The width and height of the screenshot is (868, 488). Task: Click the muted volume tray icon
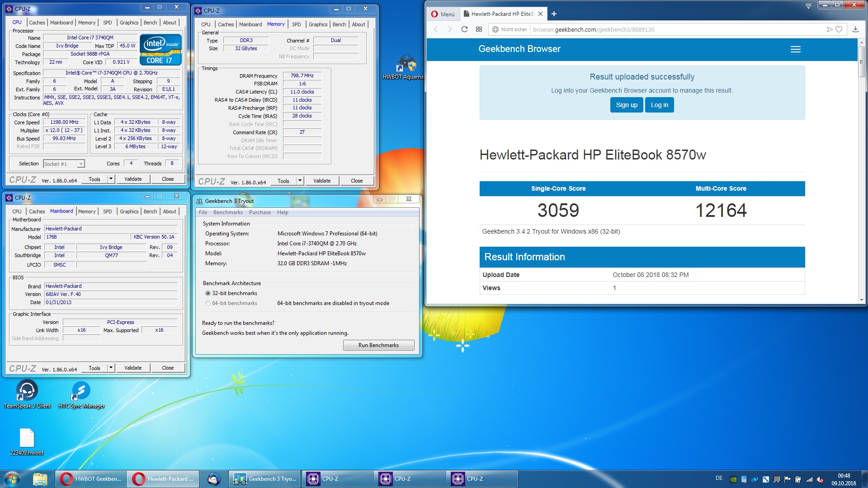tap(820, 479)
